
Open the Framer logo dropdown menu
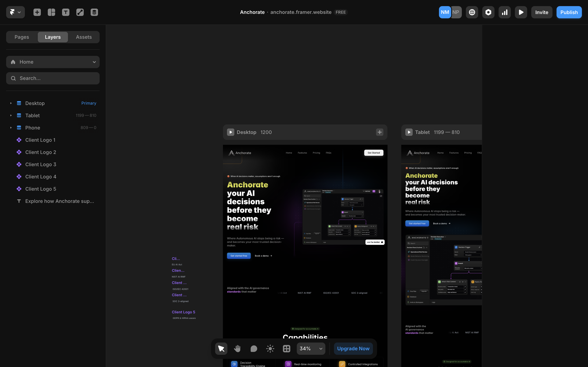[x=15, y=12]
